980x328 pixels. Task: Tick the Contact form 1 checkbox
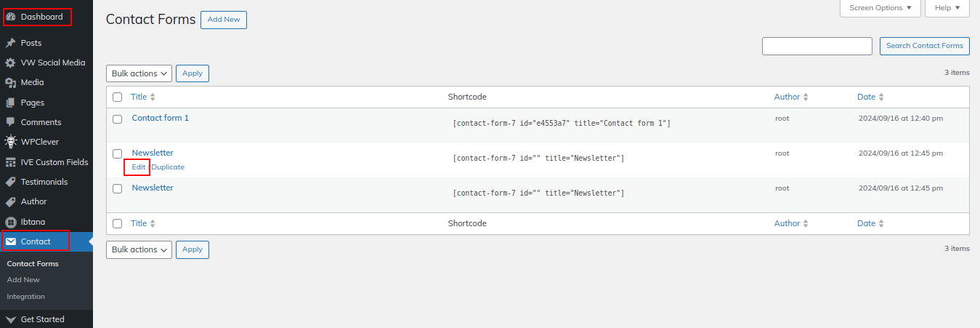coord(117,119)
